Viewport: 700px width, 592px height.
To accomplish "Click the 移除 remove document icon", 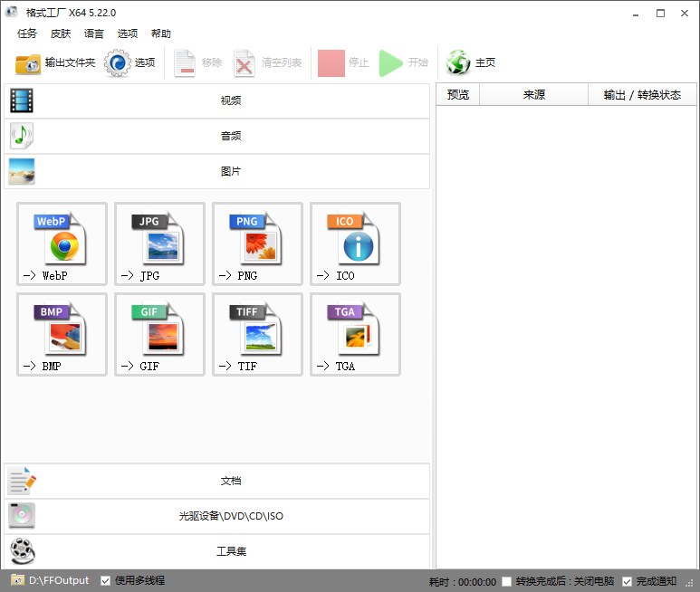I will 185,63.
